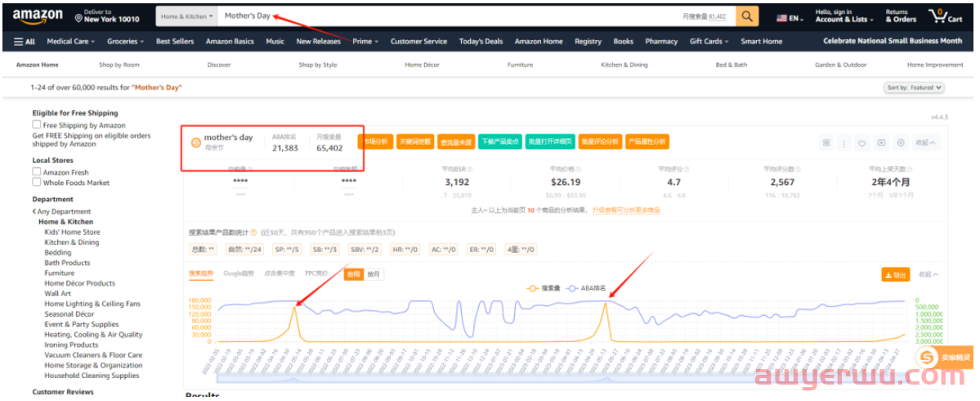Click the video tutorial play icon

pos(881,142)
